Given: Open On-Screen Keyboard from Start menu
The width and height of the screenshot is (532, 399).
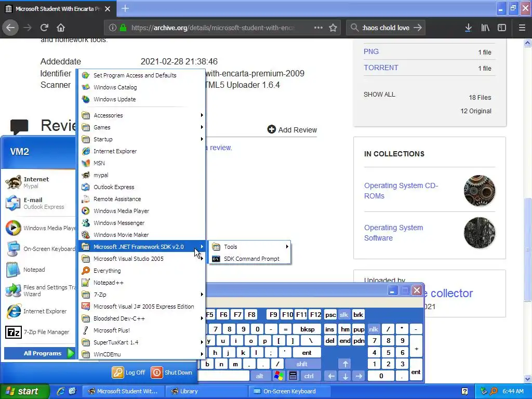Looking at the screenshot, I should (40, 249).
